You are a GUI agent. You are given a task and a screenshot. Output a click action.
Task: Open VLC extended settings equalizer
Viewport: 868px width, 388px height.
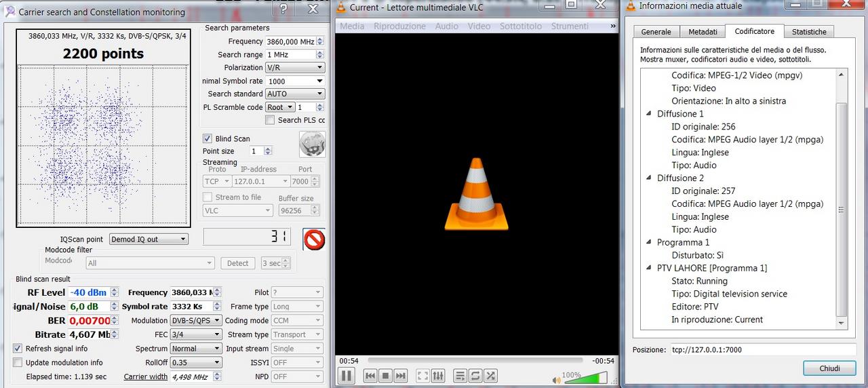(x=438, y=376)
